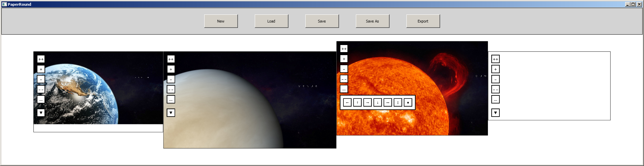644x166 pixels.
Task: Expand the ▼ arrow on the Earth panel
Action: 41,113
